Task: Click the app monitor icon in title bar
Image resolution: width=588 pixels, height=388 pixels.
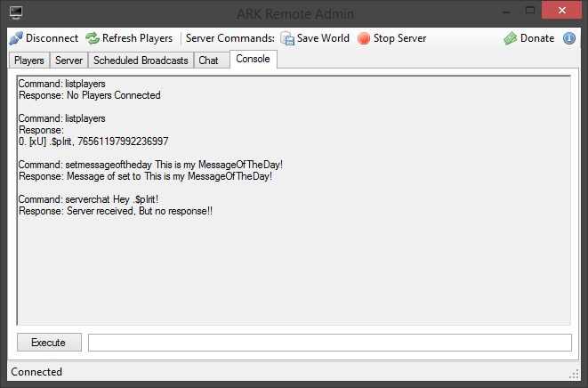Action: [x=16, y=12]
